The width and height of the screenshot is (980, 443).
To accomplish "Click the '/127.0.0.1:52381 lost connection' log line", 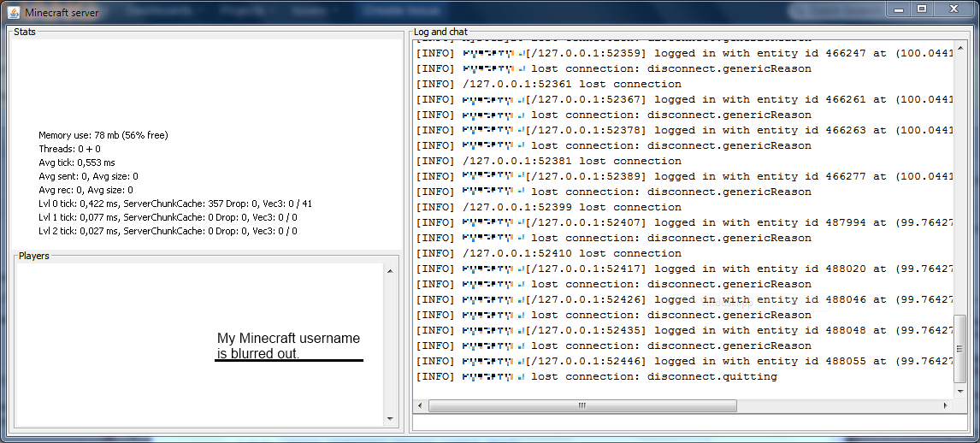I will (x=549, y=161).
